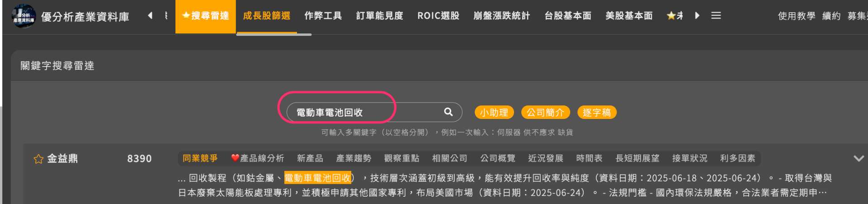This screenshot has height=204, width=868.
Task: Click the 續約 link
Action: 831,16
